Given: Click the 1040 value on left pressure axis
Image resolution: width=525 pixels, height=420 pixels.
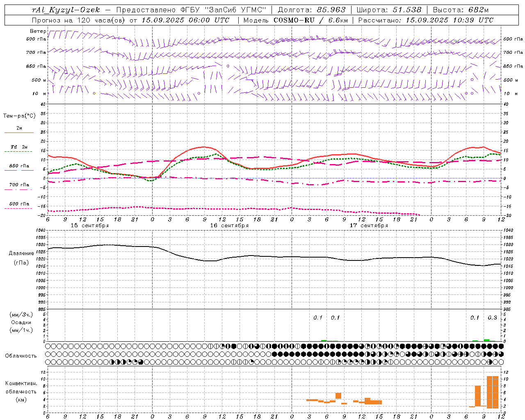Looking at the screenshot, I should 40,231.
